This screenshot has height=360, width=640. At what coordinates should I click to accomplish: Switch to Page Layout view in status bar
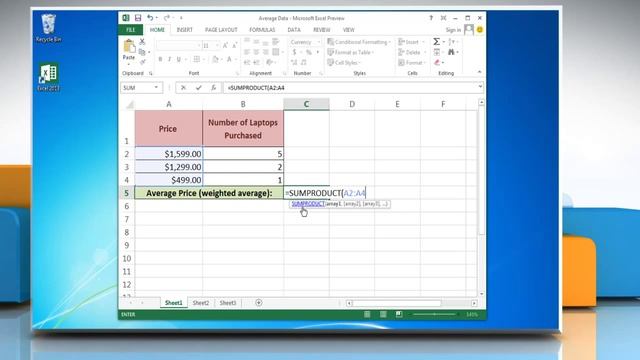click(x=383, y=314)
